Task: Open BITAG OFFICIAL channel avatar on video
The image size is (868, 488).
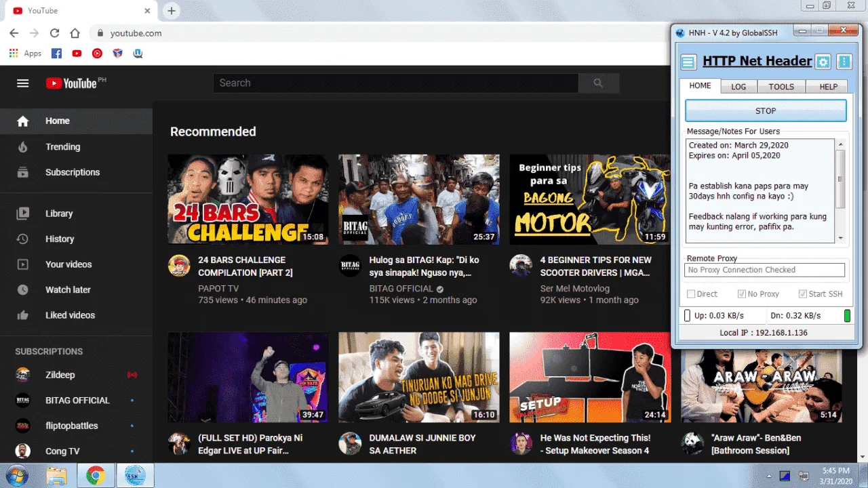Action: click(350, 266)
